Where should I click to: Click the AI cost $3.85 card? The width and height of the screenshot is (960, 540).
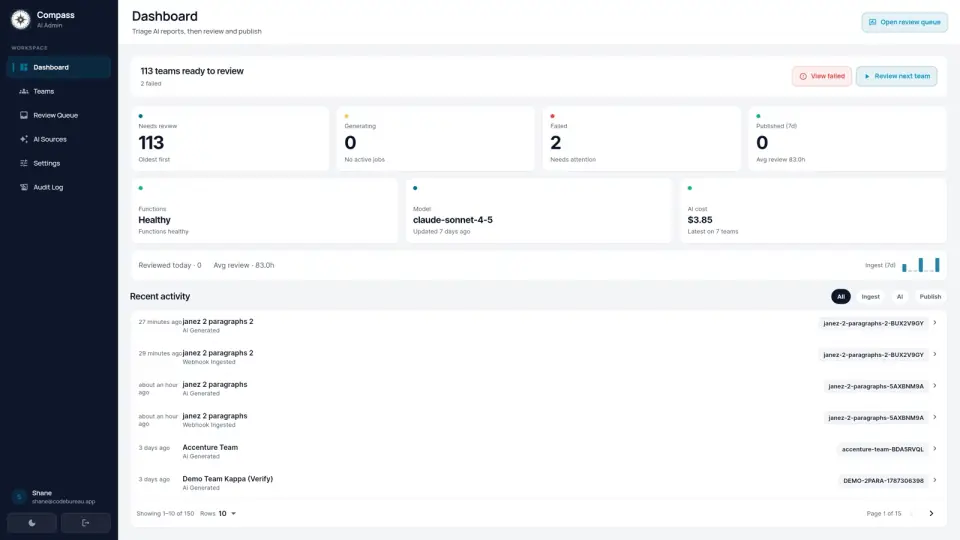point(813,211)
